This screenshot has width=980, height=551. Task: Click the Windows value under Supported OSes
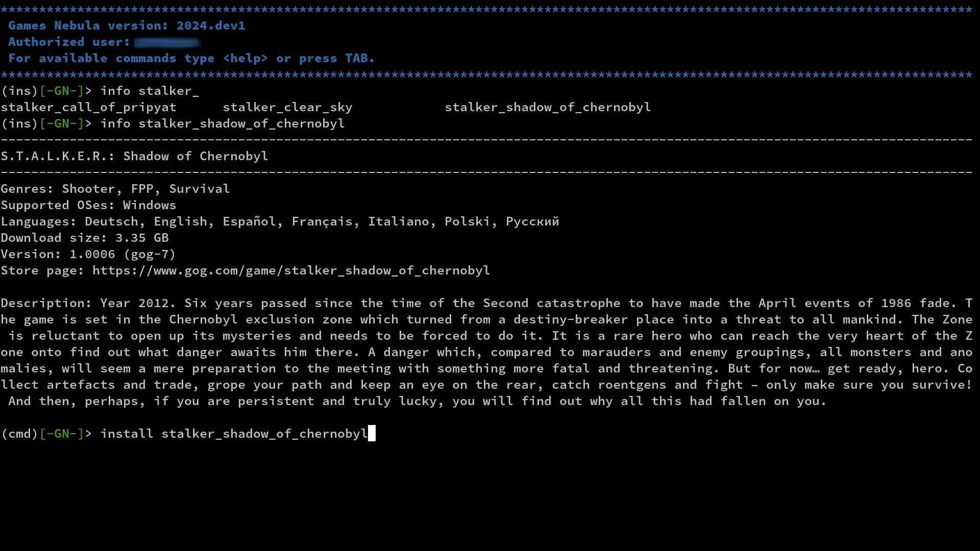pyautogui.click(x=149, y=205)
